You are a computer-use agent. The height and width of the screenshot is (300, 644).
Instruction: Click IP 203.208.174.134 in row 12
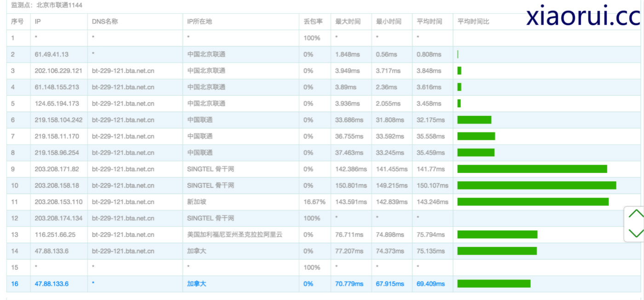[58, 218]
